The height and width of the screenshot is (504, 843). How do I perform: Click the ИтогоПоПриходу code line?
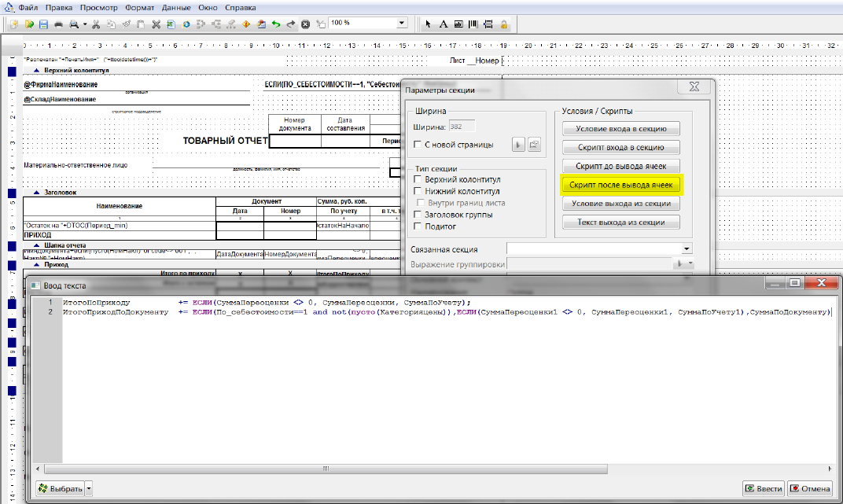(x=267, y=303)
